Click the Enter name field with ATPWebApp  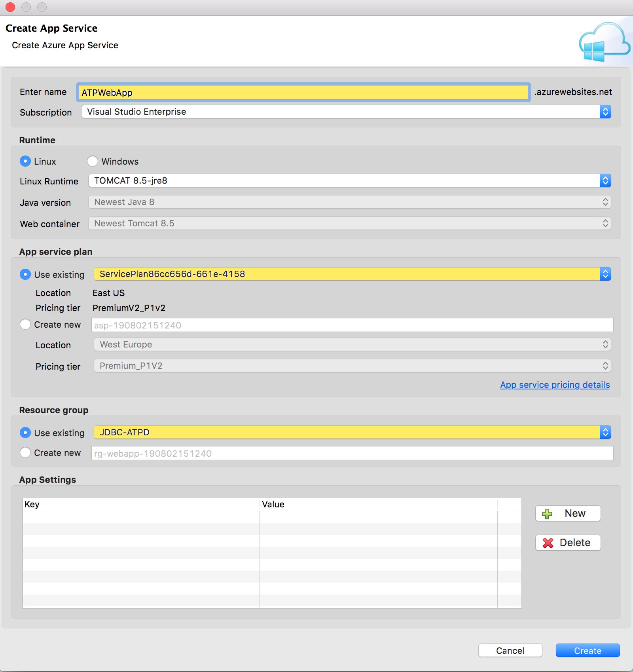coord(303,92)
